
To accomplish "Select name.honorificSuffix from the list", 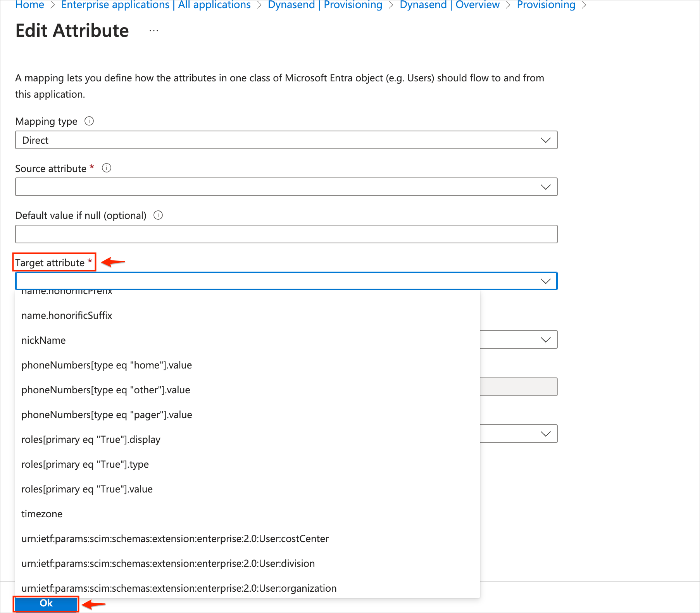I will (67, 315).
